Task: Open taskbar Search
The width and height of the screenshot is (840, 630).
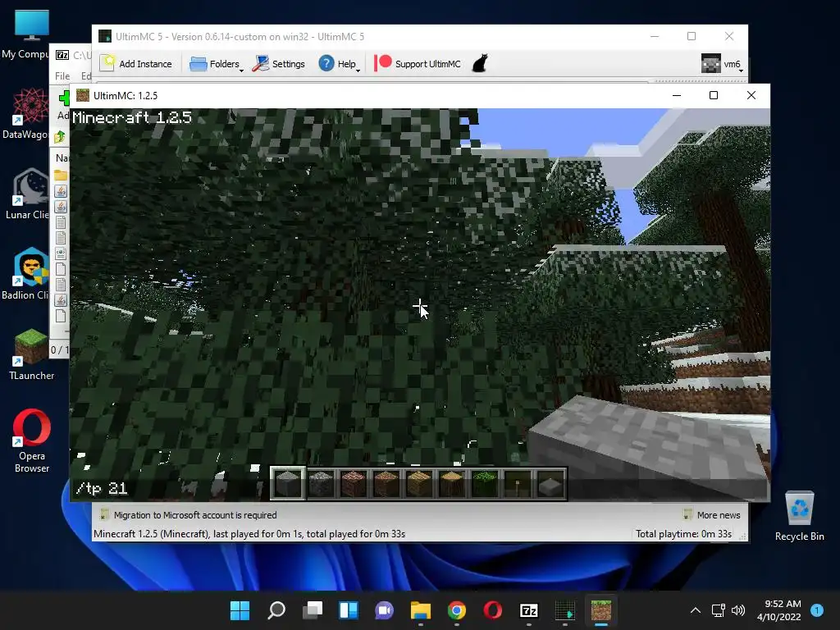Action: 276,610
